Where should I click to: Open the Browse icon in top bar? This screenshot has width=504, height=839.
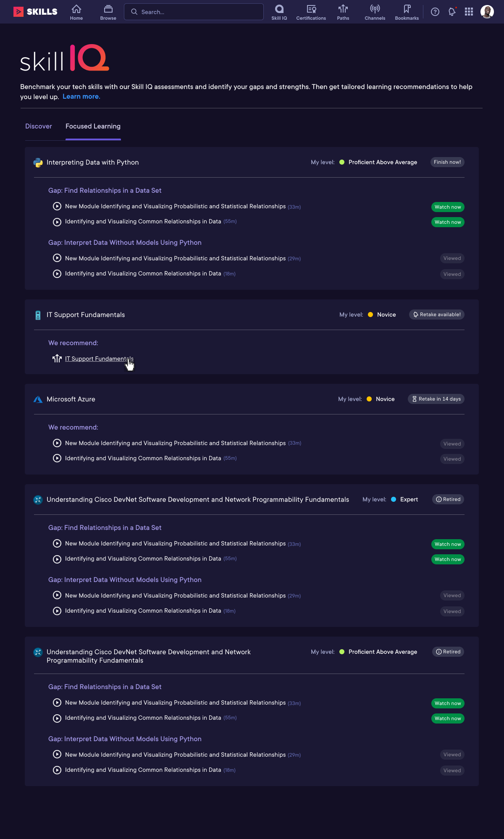(x=108, y=12)
